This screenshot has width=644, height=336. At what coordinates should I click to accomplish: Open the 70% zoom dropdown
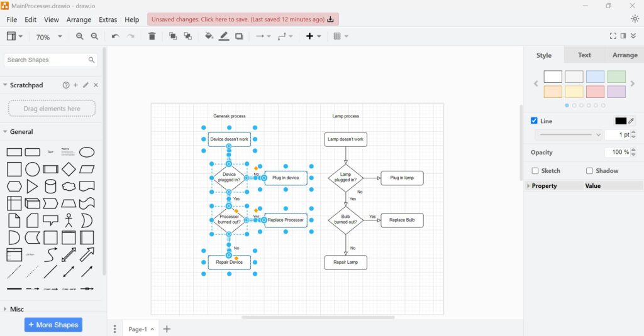[49, 37]
